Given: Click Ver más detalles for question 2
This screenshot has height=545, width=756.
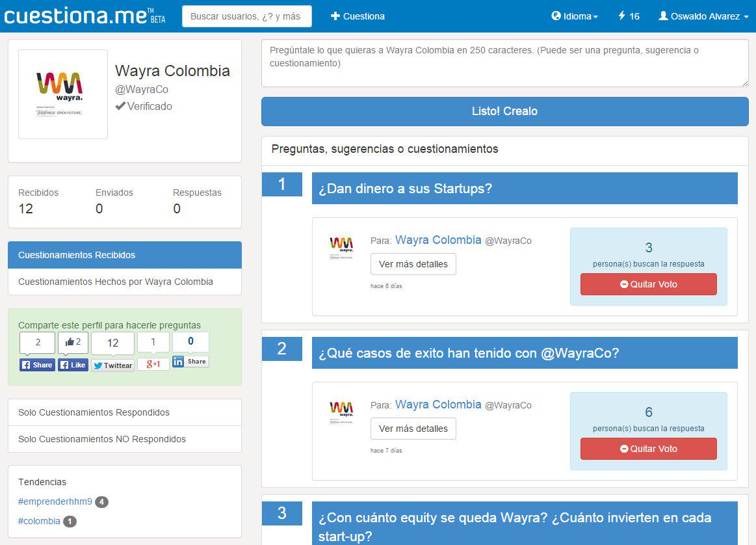Looking at the screenshot, I should 413,429.
